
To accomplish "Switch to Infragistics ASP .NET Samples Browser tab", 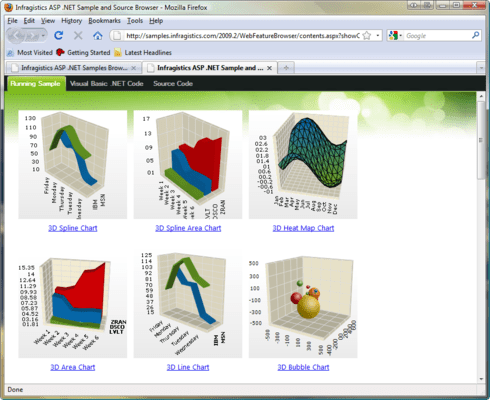I will [74, 68].
